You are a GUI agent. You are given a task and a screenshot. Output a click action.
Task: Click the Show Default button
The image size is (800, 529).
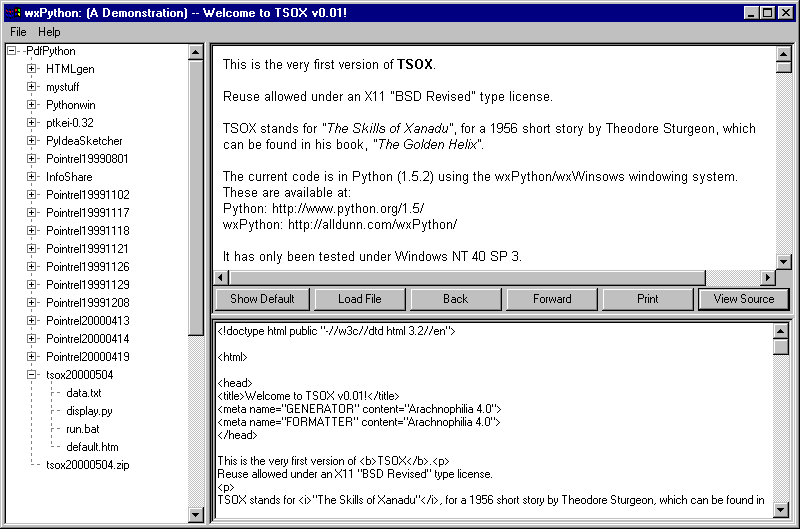262,299
